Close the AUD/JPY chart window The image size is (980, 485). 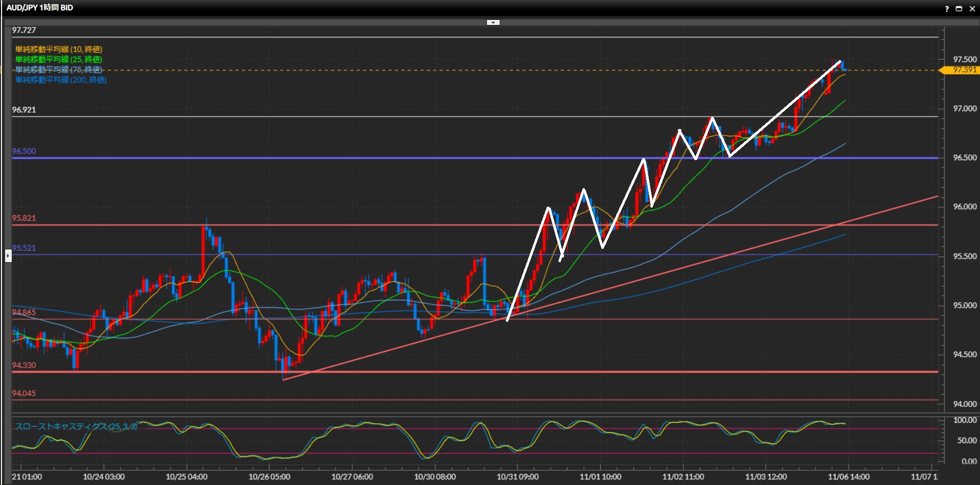pyautogui.click(x=971, y=9)
